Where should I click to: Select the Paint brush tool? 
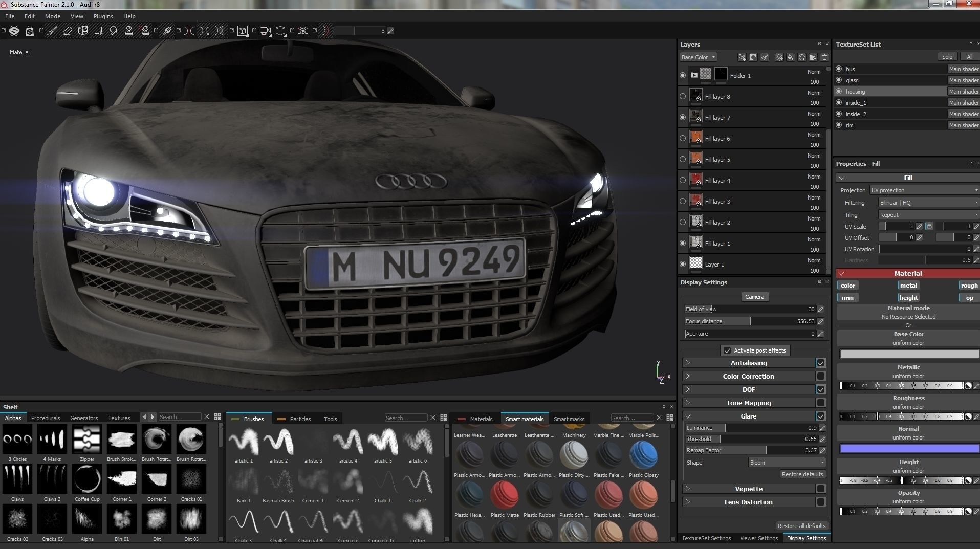(x=52, y=31)
